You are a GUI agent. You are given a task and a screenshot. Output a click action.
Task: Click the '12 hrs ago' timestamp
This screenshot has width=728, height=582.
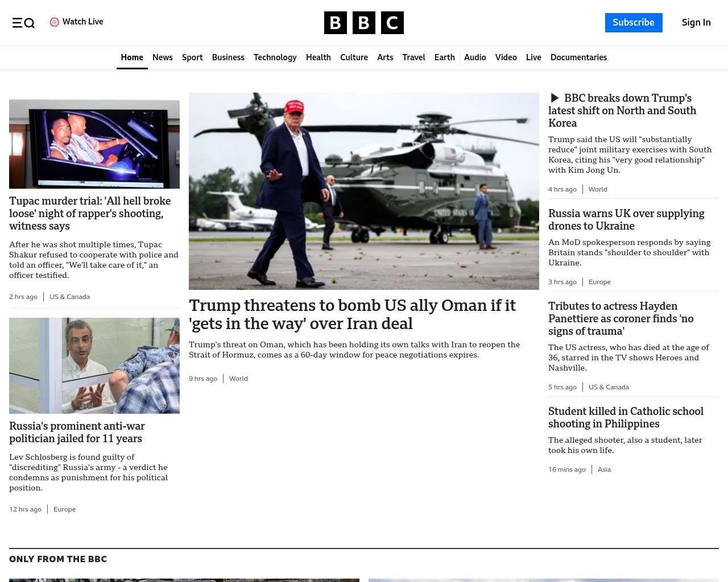[25, 509]
